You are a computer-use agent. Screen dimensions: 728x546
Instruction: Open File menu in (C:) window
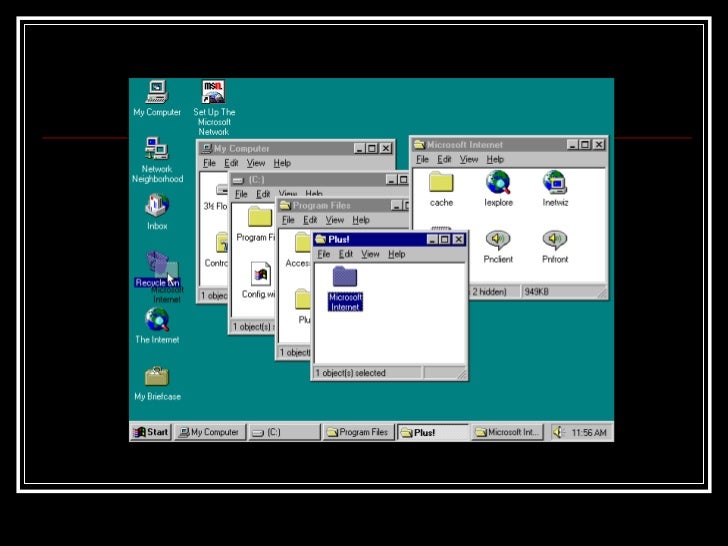241,194
